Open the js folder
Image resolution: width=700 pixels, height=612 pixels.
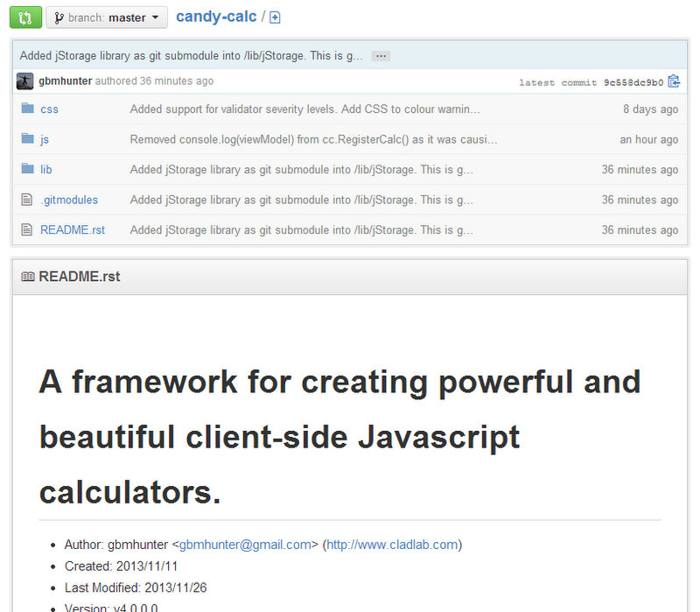tap(45, 139)
